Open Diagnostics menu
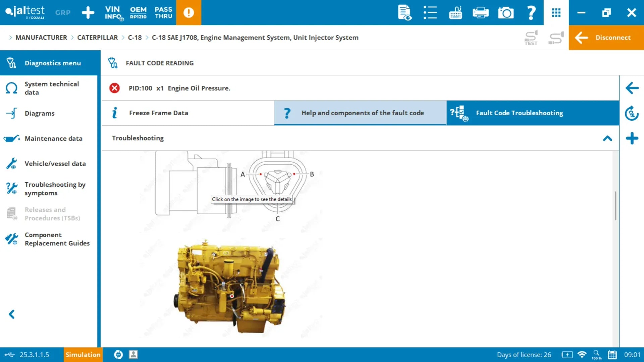Image resolution: width=644 pixels, height=362 pixels. click(50, 63)
